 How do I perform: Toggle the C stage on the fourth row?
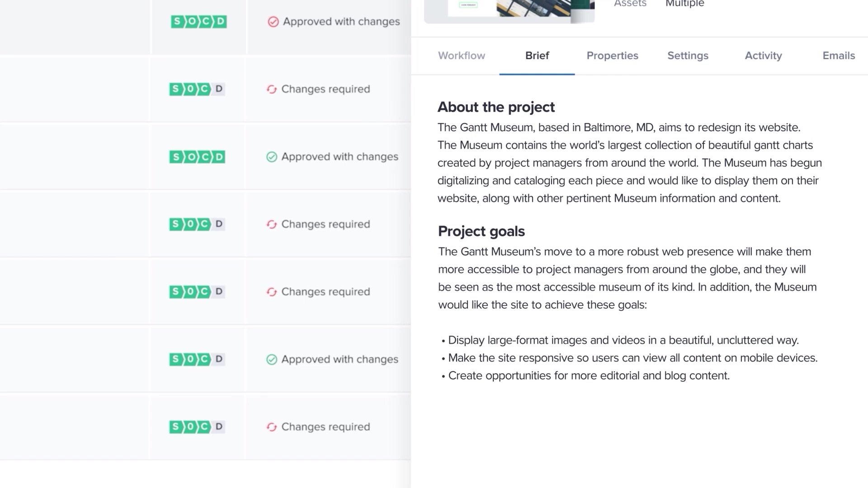(x=206, y=224)
